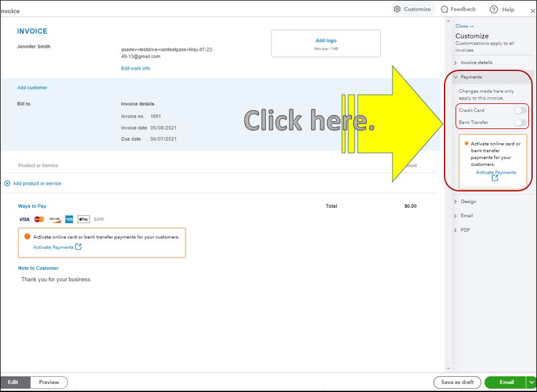Click the Discover card icon
537x392 pixels.
pos(54,220)
